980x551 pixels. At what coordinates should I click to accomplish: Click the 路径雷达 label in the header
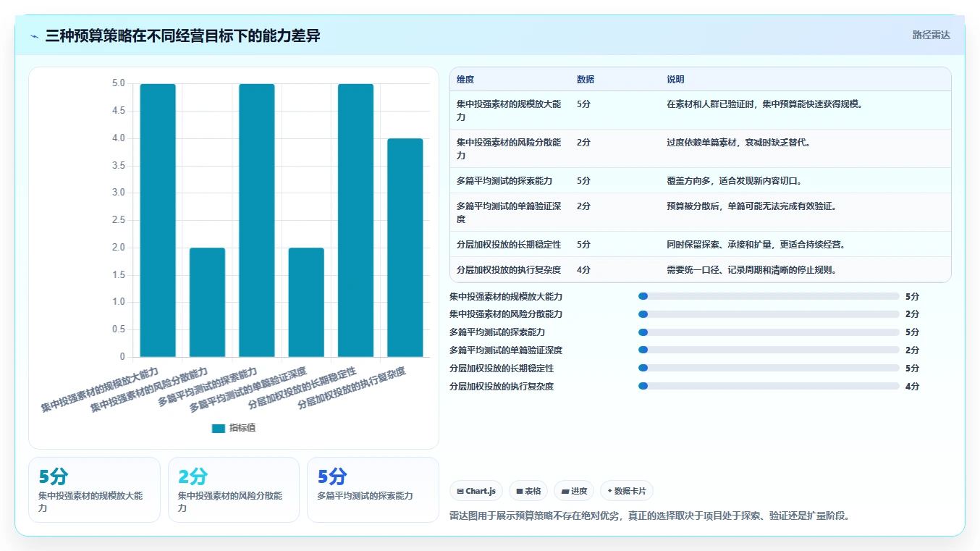tap(931, 35)
